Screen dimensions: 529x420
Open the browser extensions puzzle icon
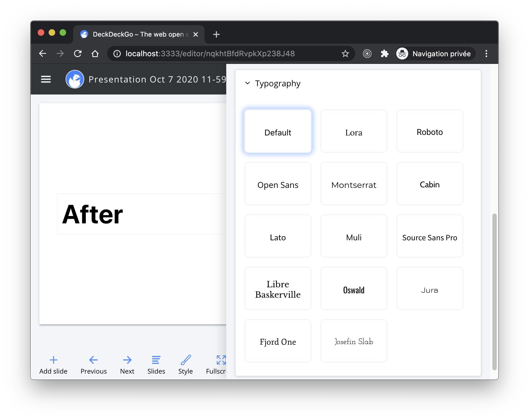coord(384,54)
